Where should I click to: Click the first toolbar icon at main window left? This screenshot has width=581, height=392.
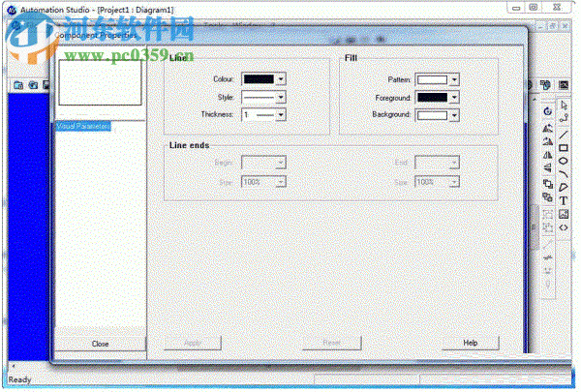[x=18, y=85]
